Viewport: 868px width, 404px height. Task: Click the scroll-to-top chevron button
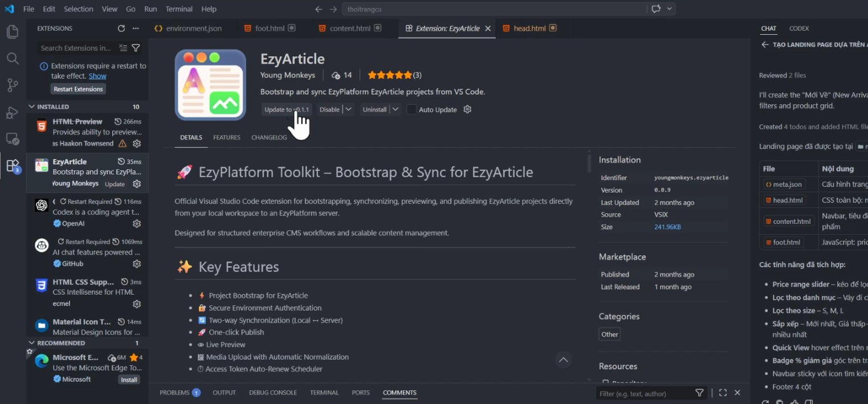(563, 360)
